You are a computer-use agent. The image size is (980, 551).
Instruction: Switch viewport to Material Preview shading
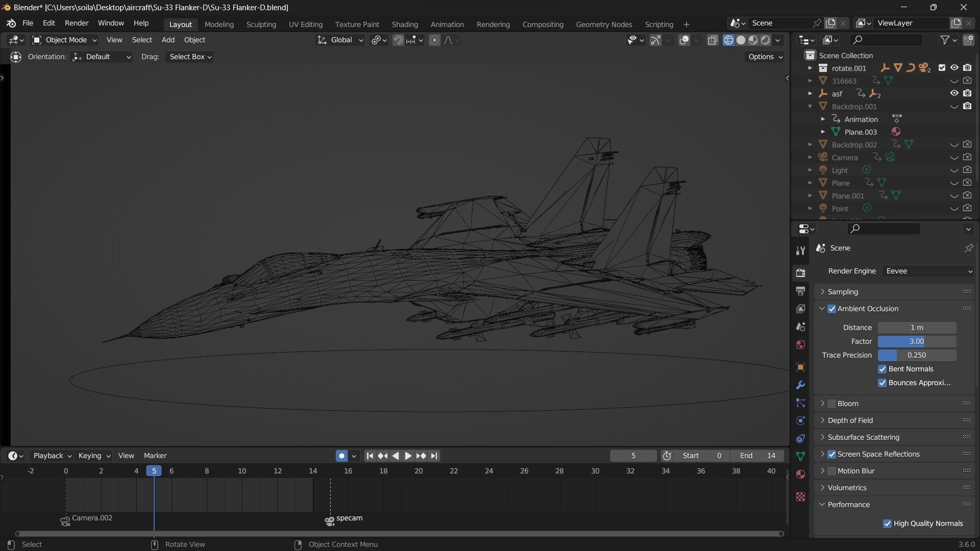753,40
